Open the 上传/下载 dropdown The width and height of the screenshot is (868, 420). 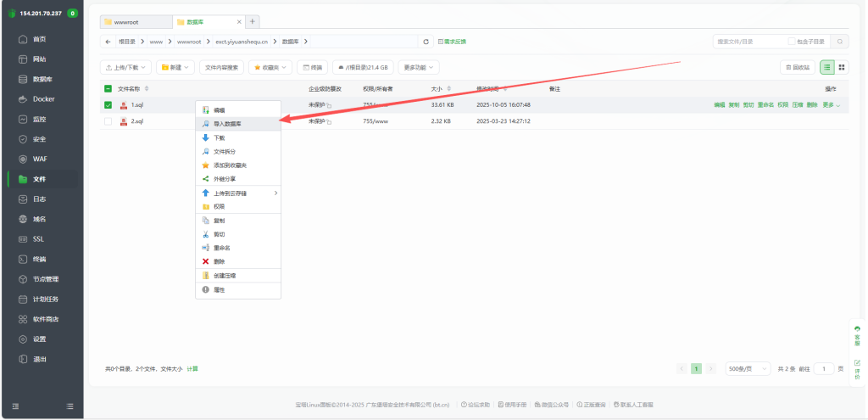[125, 67]
